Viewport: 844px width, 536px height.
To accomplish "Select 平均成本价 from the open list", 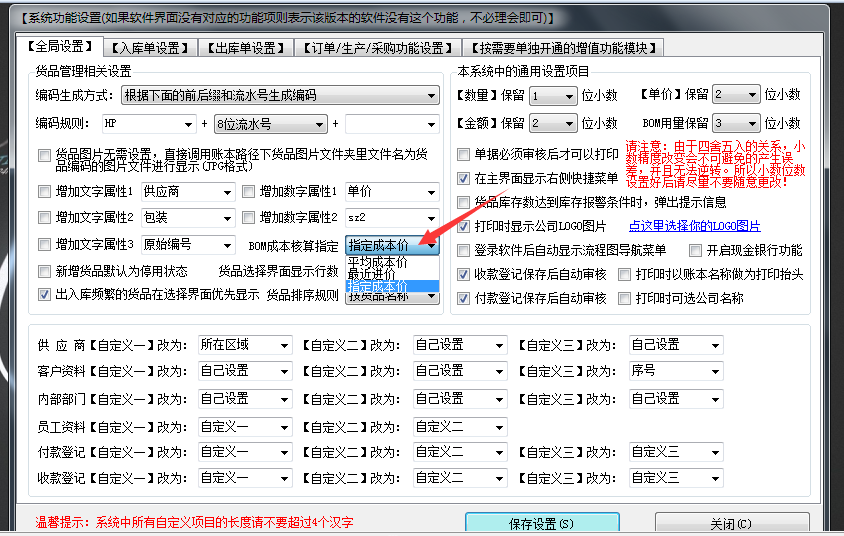I will [377, 262].
